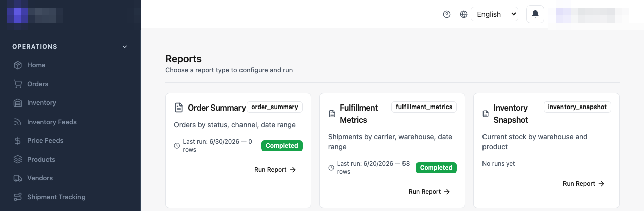Click the Reports page heading
The width and height of the screenshot is (644, 211).
point(183,59)
